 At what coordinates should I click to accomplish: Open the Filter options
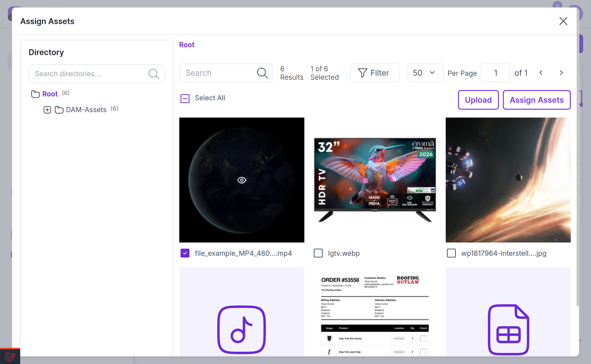375,73
